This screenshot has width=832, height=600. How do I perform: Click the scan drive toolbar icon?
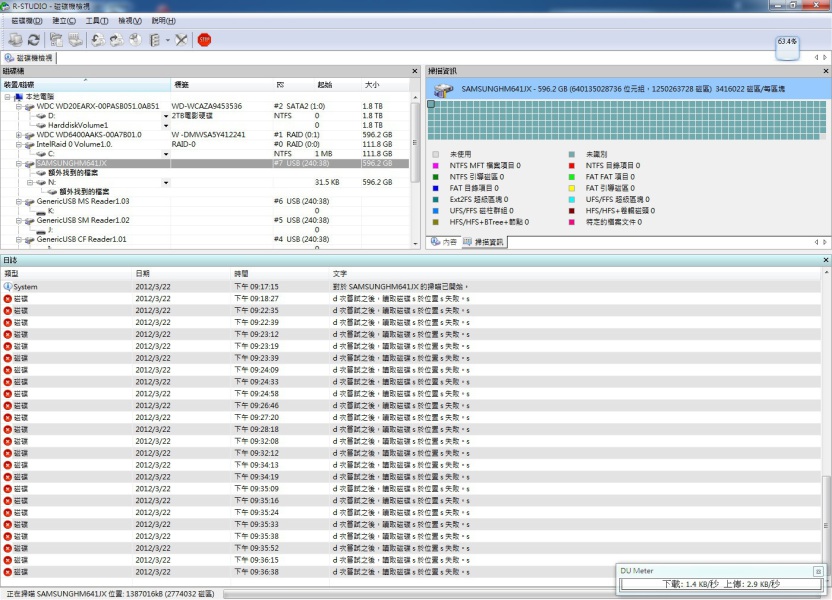pos(75,40)
